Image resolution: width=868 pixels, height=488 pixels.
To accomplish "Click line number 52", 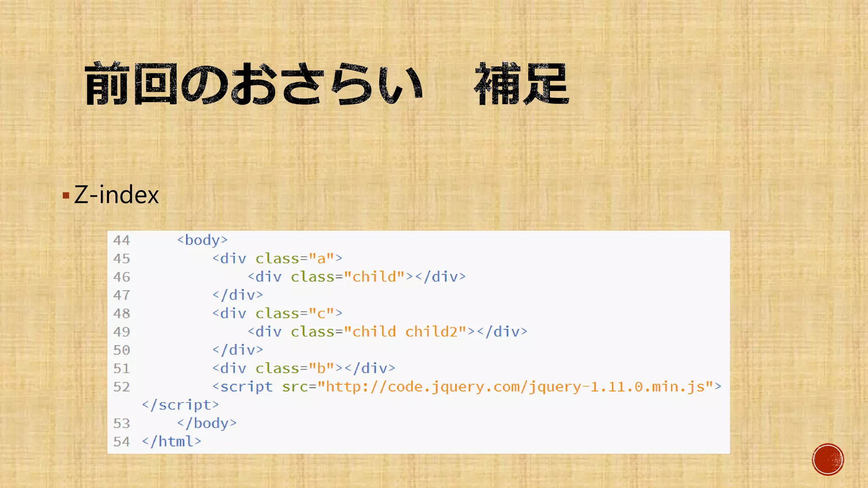I will (x=122, y=387).
